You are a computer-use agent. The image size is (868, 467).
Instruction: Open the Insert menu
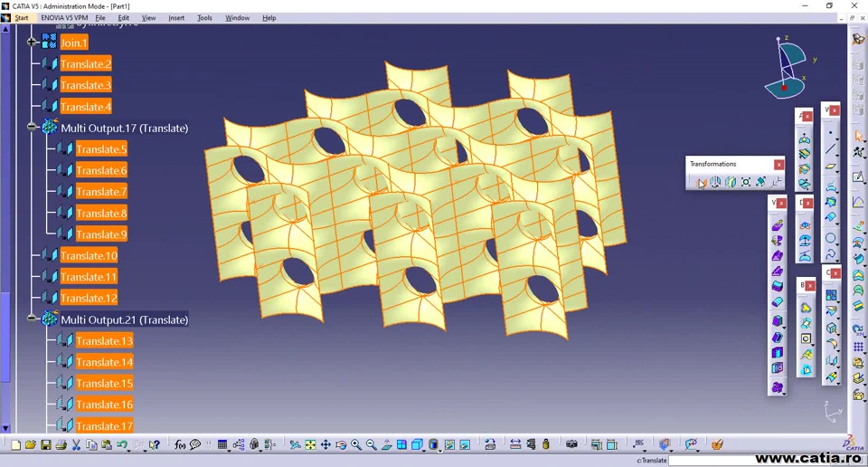[176, 18]
